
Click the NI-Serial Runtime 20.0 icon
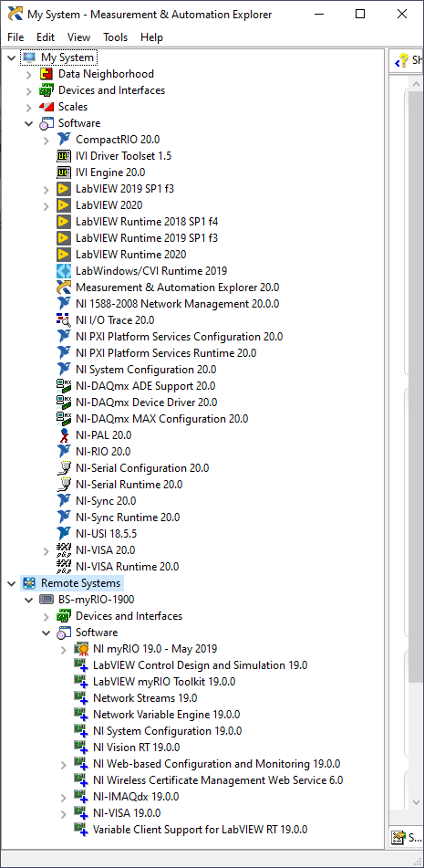64,485
